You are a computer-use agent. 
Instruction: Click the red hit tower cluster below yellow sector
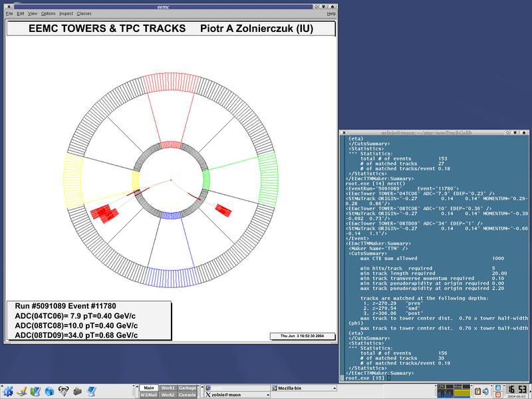(104, 213)
